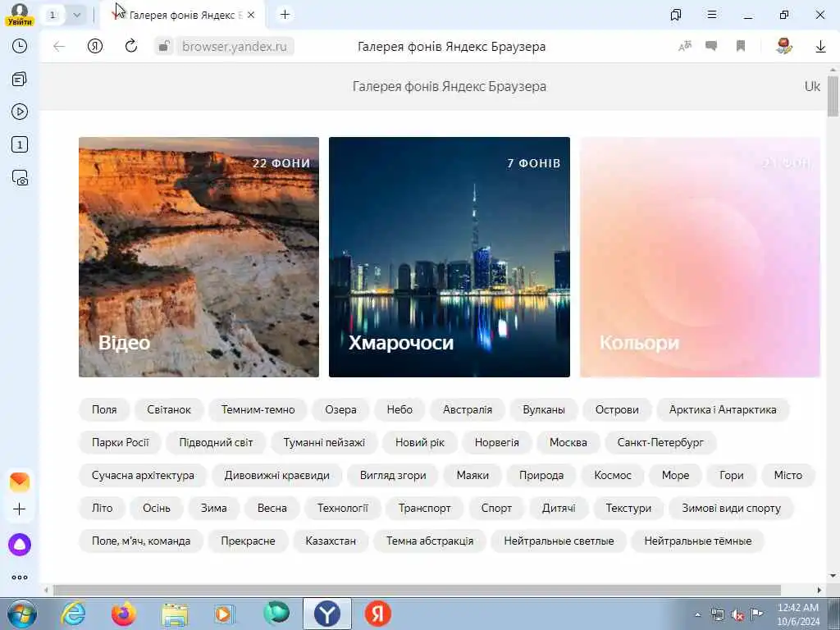Reload the page
The image size is (840, 630).
pyautogui.click(x=131, y=46)
